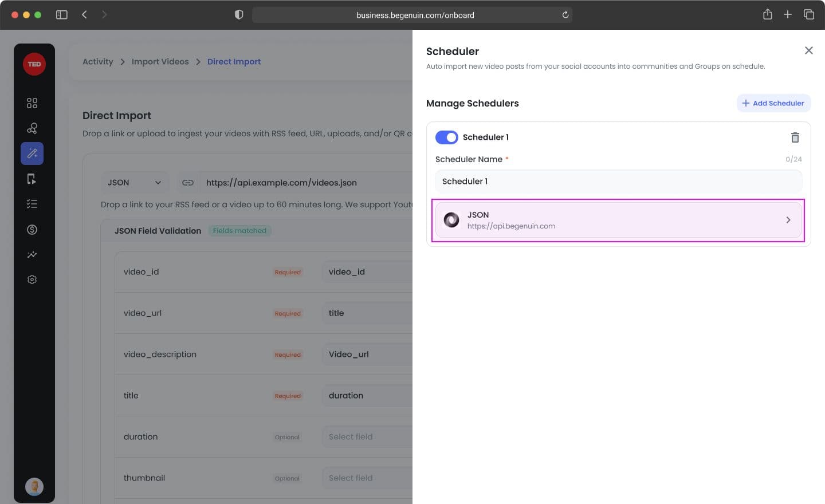Open the dashboard grid icon in sidebar
The width and height of the screenshot is (825, 504).
[x=32, y=103]
